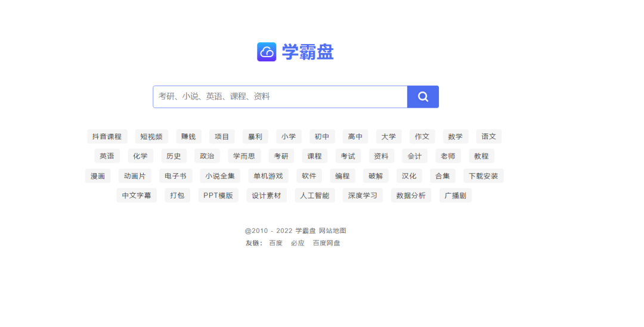Select the 抖音课程 tag
The height and width of the screenshot is (327, 644).
pyautogui.click(x=107, y=136)
